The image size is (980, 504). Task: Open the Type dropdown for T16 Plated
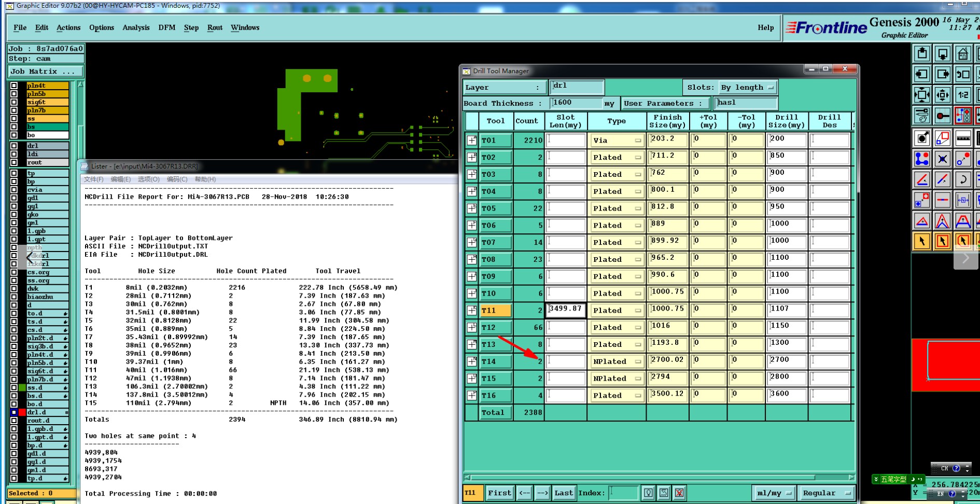pyautogui.click(x=617, y=395)
